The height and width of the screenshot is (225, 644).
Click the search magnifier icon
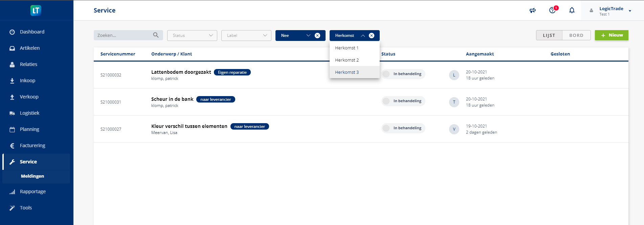click(156, 35)
